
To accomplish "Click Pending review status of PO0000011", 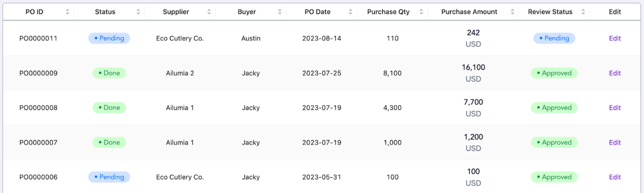I will tap(554, 38).
